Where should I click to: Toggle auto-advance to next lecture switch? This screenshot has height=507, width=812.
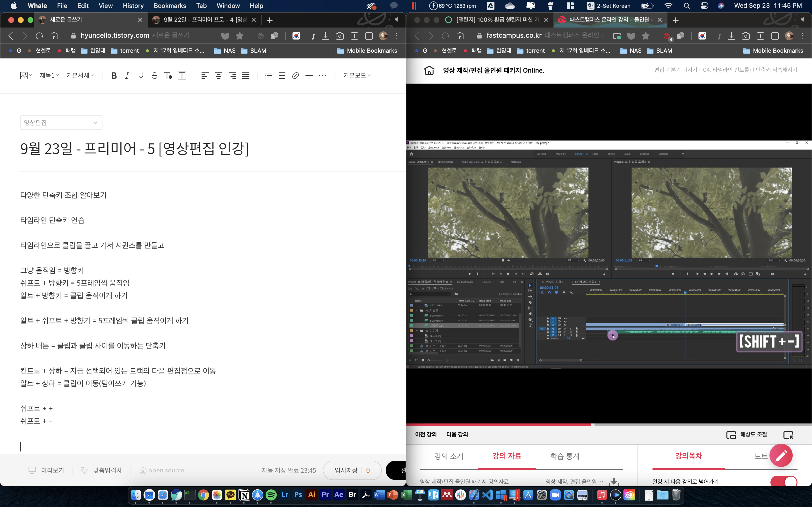tap(783, 481)
